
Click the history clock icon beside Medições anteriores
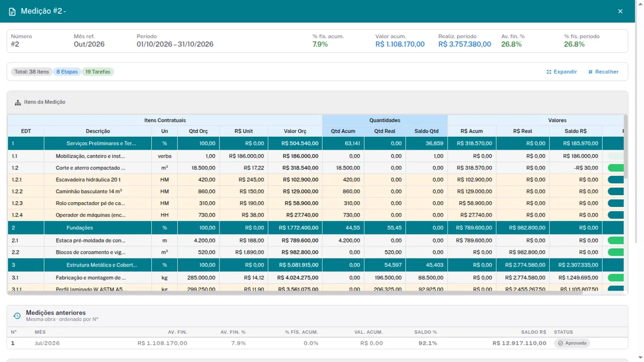click(17, 316)
